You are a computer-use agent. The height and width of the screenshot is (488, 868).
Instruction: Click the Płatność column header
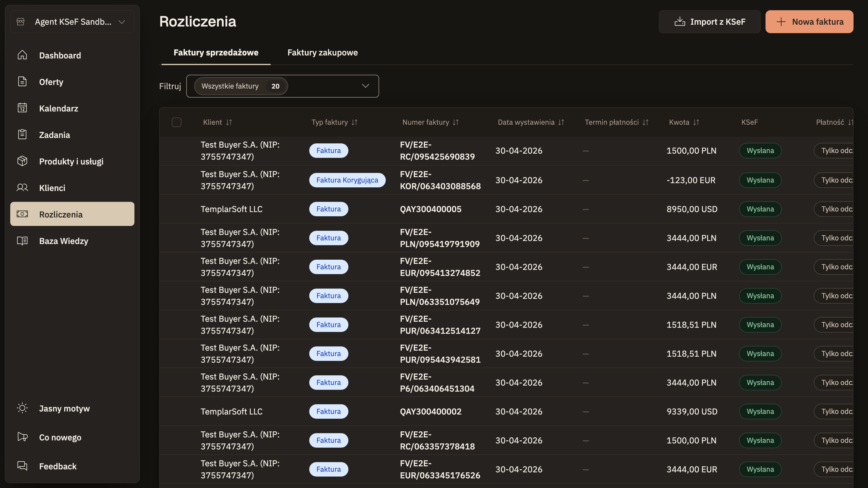pyautogui.click(x=830, y=122)
